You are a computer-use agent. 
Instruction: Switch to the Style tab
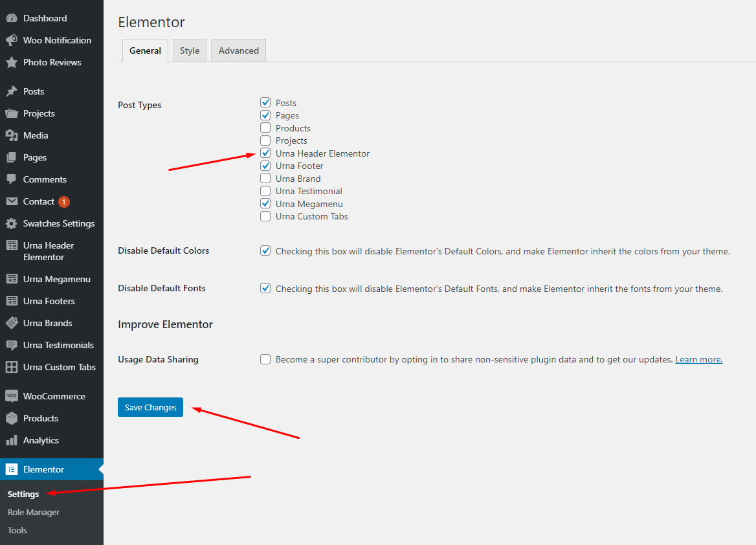pos(190,50)
